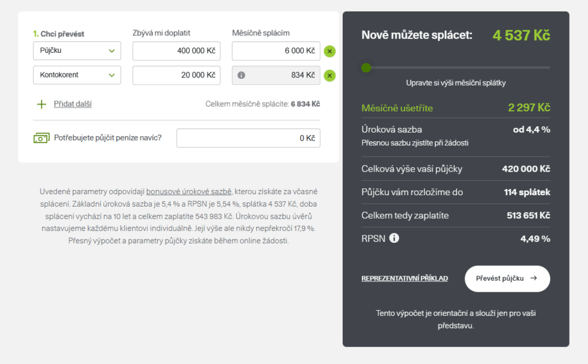
Task: Click the money banknote icon
Action: click(41, 138)
